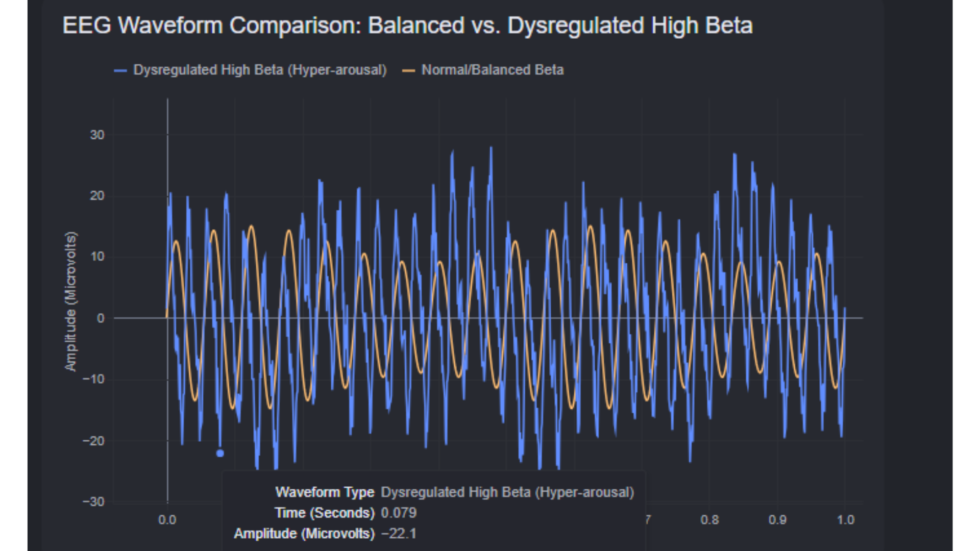Screen dimensions: 980x551
Task: Click the hovered data point marker at 0.079 seconds
Action: click(x=220, y=453)
